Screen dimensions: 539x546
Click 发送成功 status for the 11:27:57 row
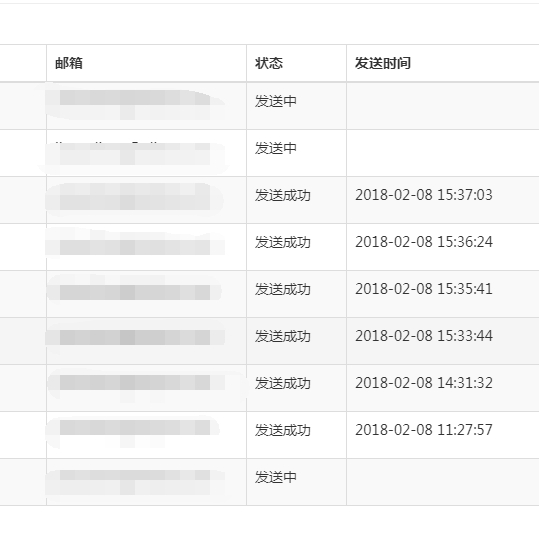coord(283,430)
